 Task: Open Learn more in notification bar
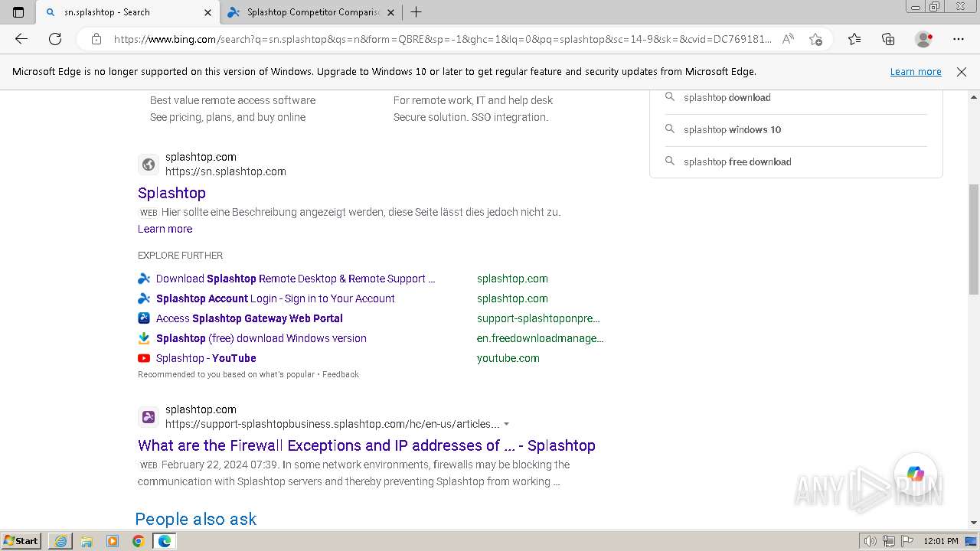(x=916, y=72)
